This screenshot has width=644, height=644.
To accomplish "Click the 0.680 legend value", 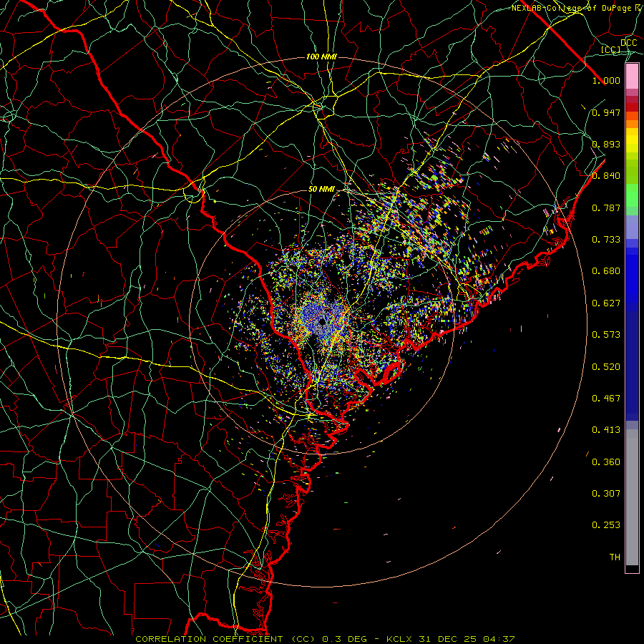I will click(606, 271).
